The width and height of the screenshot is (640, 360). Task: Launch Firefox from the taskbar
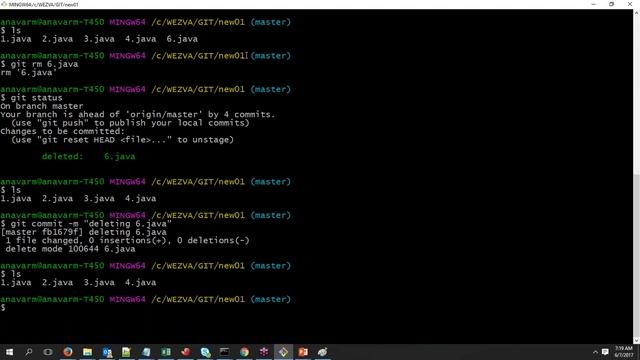(x=68, y=352)
